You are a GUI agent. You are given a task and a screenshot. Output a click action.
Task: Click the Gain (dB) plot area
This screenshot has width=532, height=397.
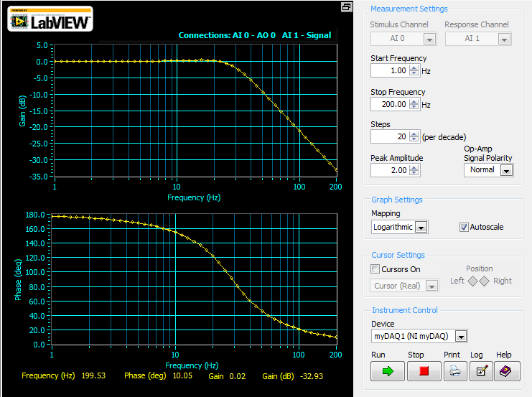pyautogui.click(x=195, y=111)
